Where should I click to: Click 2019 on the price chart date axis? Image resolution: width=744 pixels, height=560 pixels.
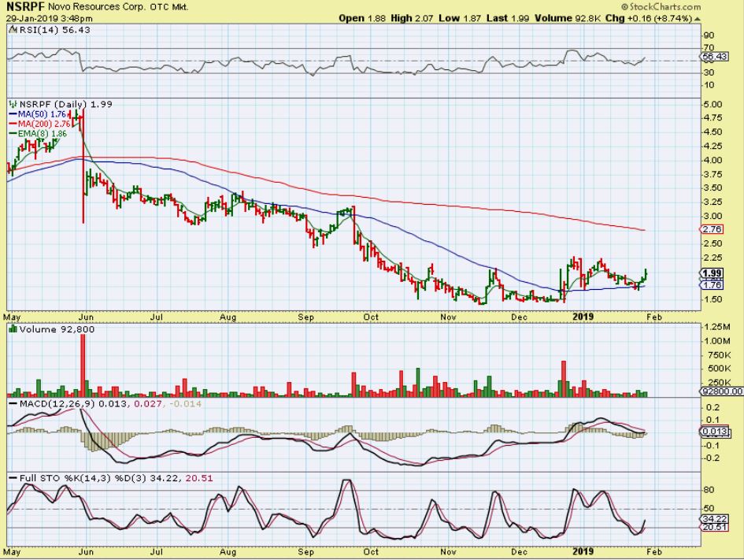pyautogui.click(x=583, y=317)
